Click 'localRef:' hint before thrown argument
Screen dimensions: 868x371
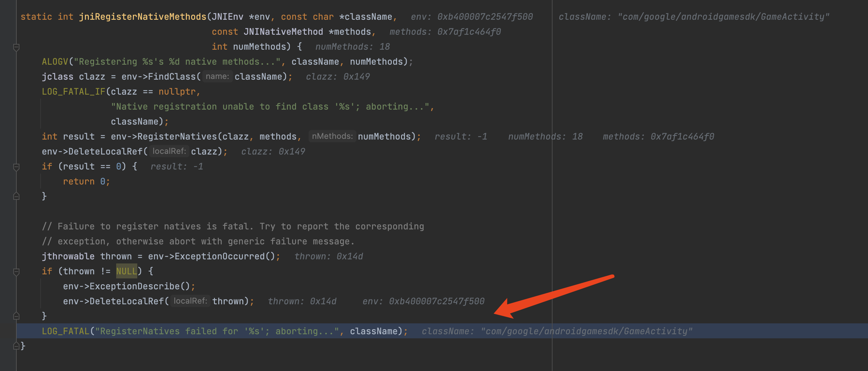point(190,301)
